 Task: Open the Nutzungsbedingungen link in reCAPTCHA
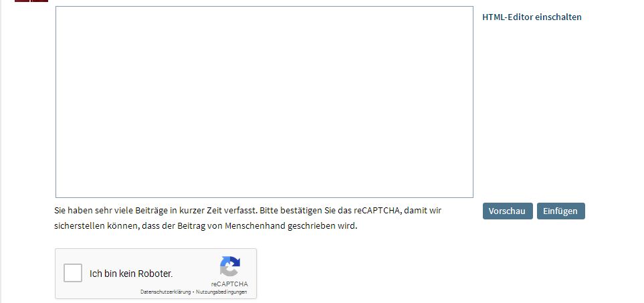(221, 292)
